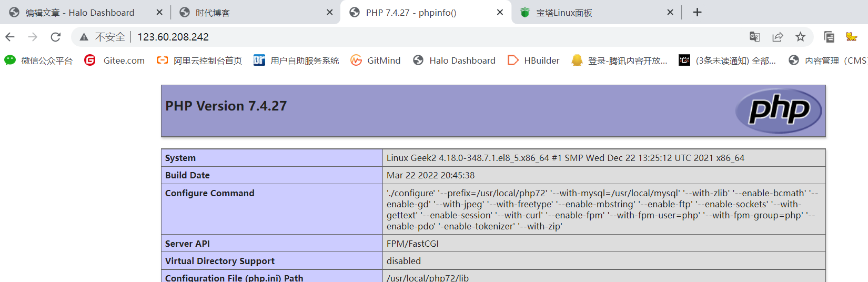Bookmark this page with the star icon

pos(800,37)
